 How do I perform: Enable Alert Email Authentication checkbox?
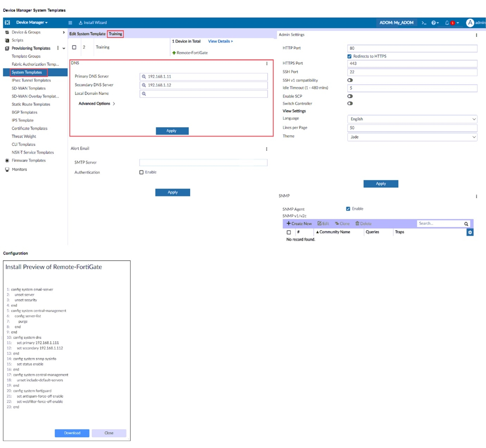141,172
